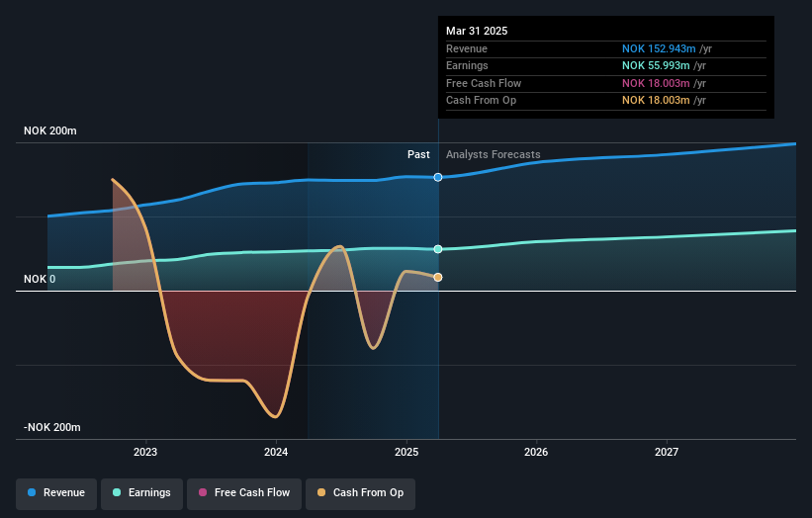Click the 2024 x-axis label
This screenshot has height=518, width=812.
click(276, 453)
